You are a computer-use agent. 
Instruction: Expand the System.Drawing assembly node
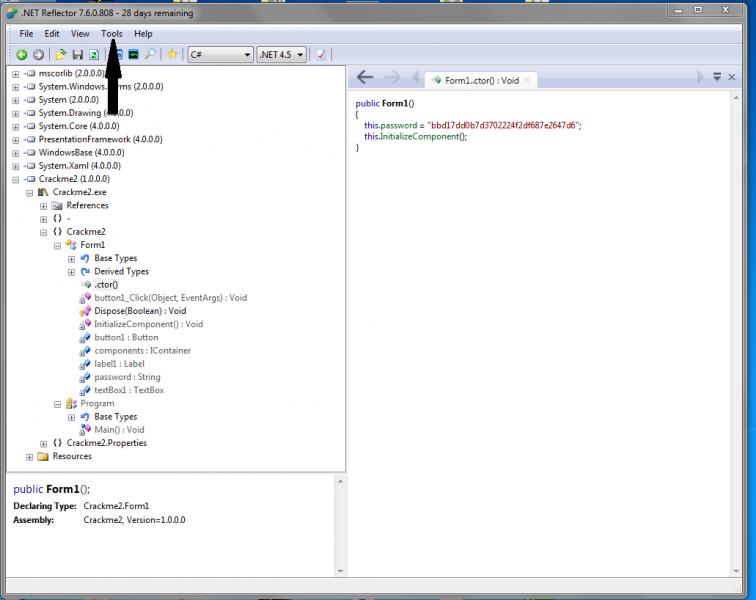pyautogui.click(x=15, y=113)
